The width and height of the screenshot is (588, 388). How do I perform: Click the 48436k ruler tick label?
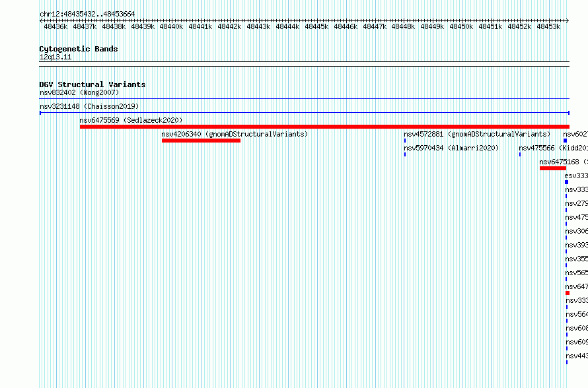click(55, 26)
